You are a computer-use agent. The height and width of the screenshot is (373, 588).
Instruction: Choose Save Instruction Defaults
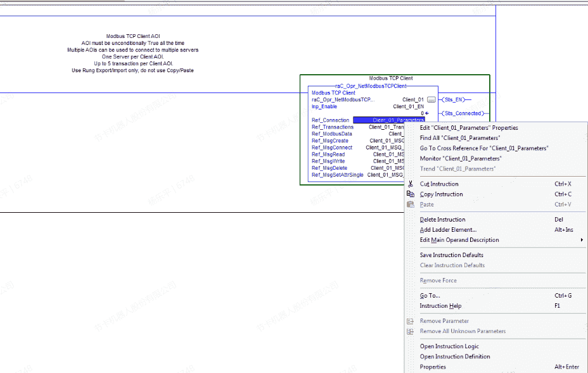point(451,255)
